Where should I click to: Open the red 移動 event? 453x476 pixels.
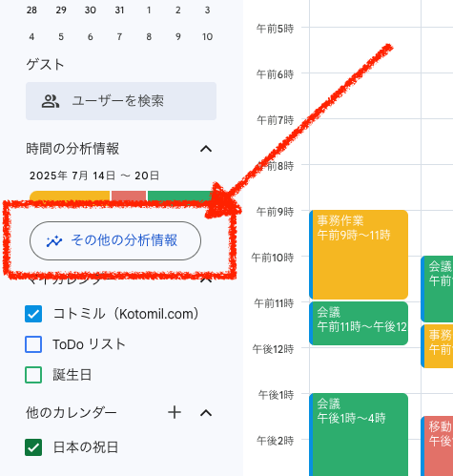437,445
